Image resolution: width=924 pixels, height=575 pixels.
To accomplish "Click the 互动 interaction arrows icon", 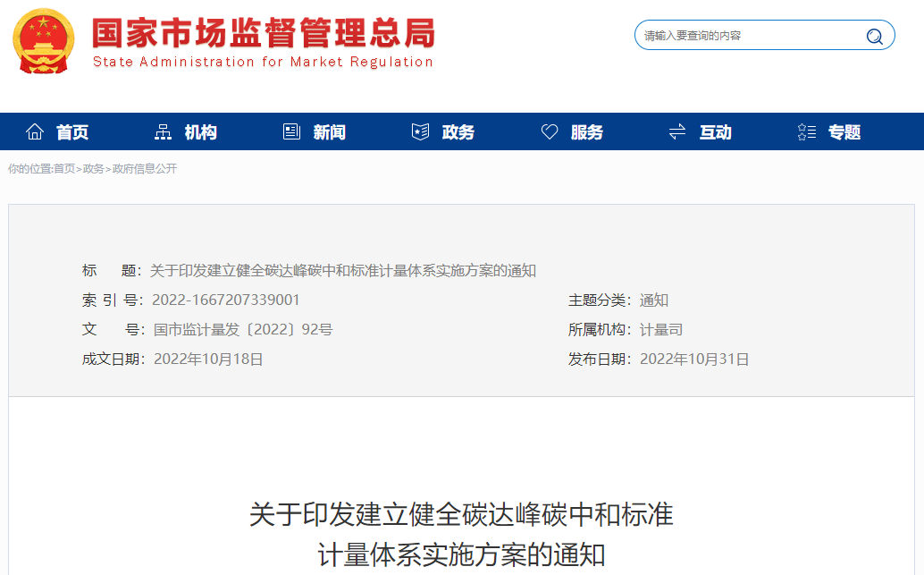I will (x=676, y=131).
